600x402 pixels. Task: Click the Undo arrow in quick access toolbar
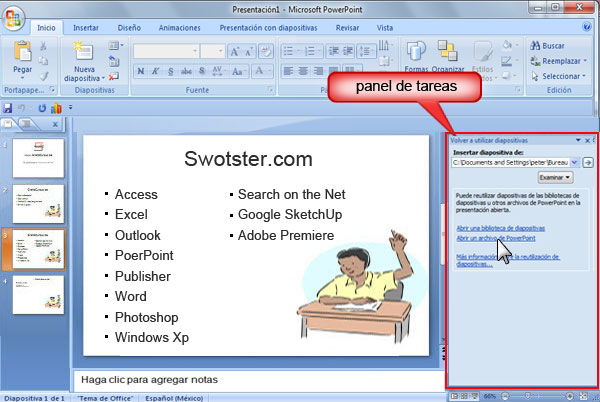coord(21,108)
